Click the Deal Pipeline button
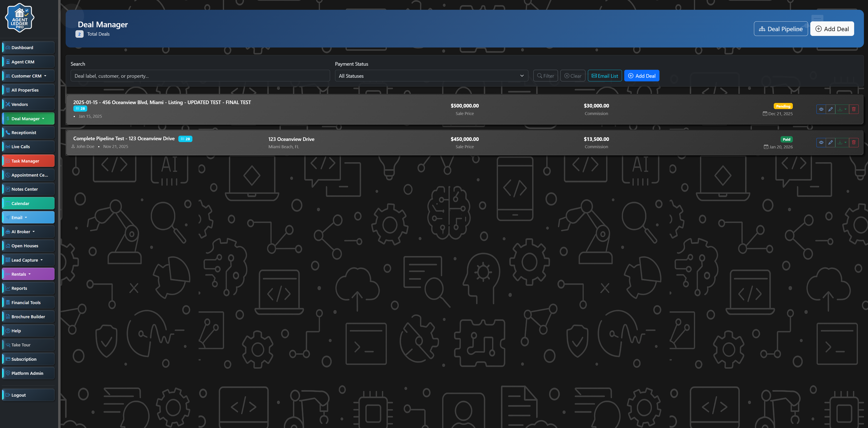 (780, 29)
